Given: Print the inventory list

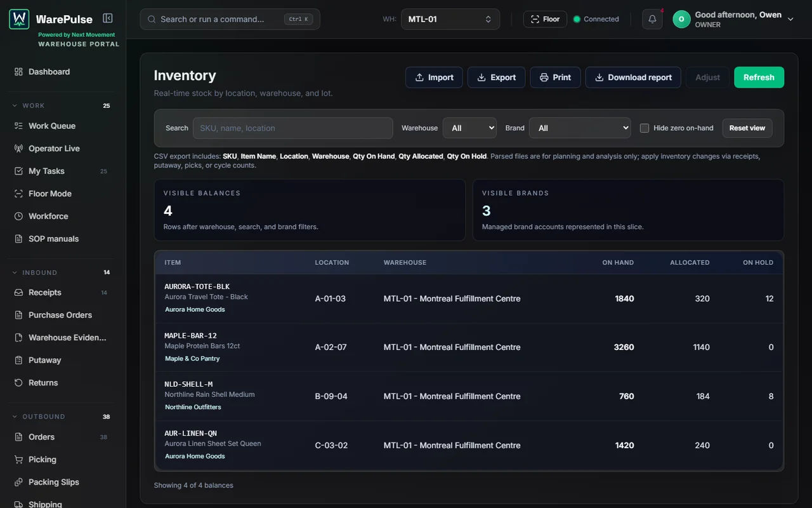Looking at the screenshot, I should click(x=555, y=77).
